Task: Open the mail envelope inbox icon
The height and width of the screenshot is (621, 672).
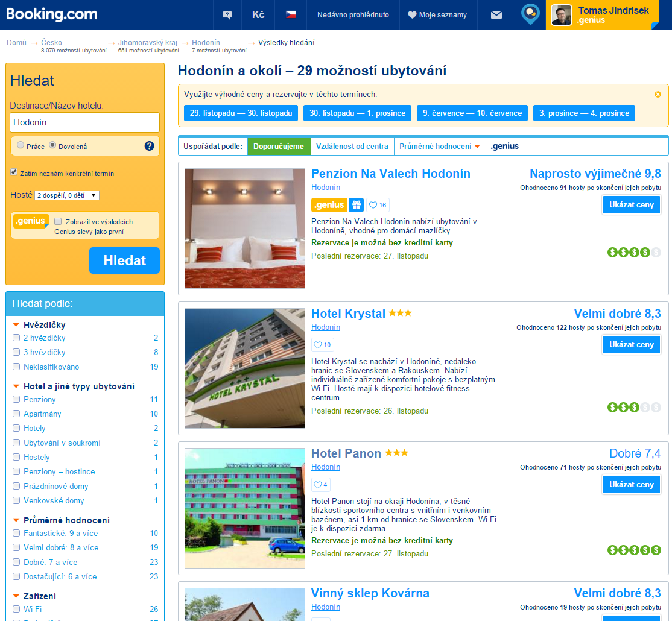Action: (496, 15)
